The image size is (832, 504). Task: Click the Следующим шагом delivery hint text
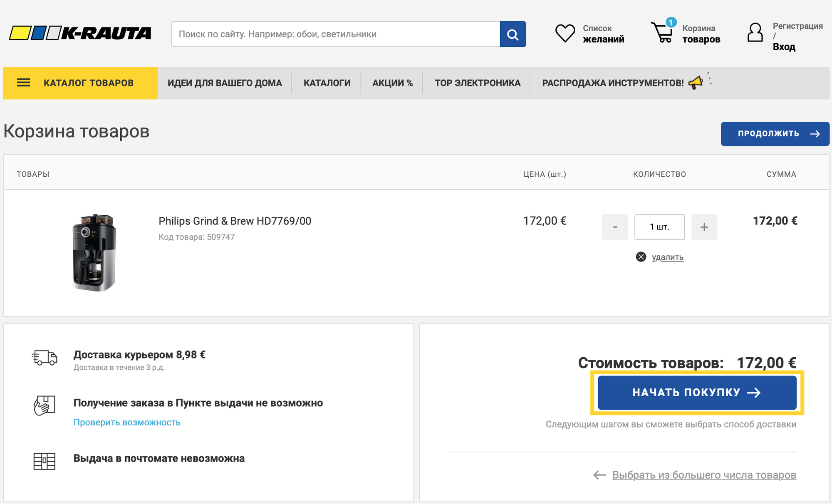point(671,425)
